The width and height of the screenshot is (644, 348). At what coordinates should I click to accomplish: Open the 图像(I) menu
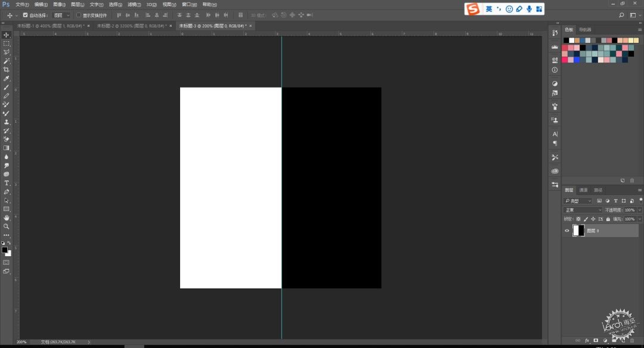pos(59,5)
